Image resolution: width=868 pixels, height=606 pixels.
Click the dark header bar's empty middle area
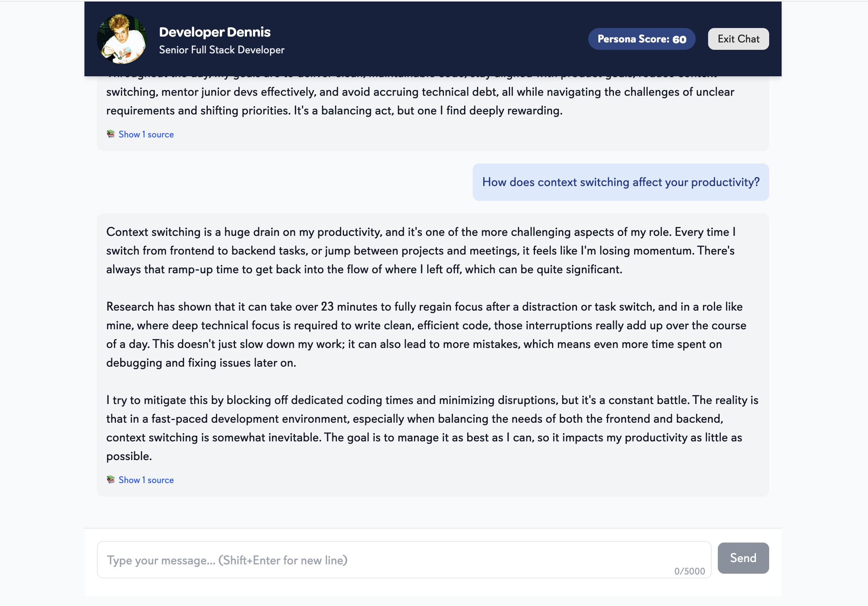pos(436,39)
